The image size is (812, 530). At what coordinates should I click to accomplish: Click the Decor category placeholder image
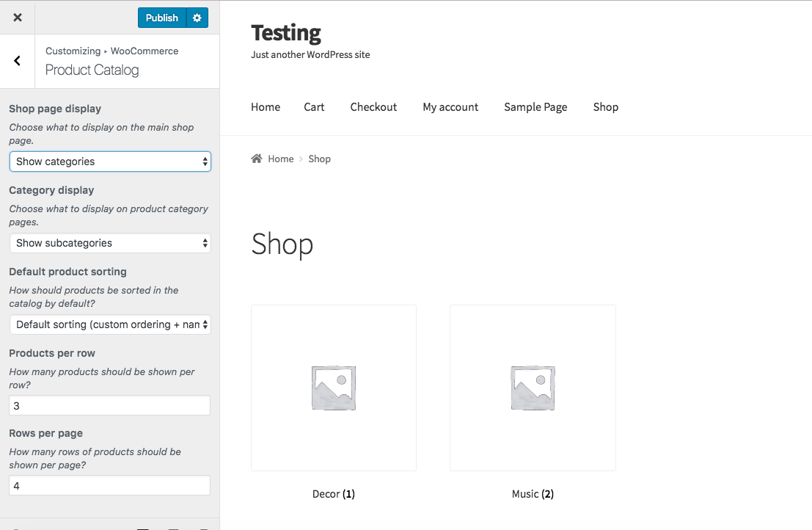click(334, 388)
